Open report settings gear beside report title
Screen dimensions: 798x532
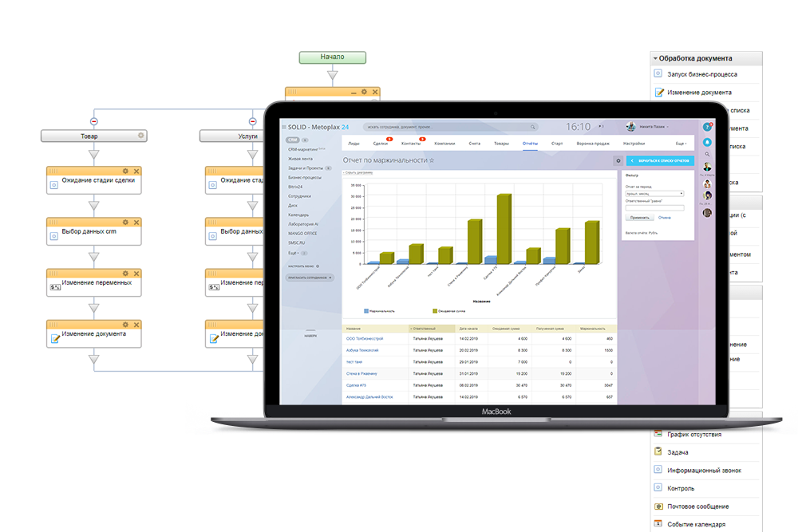(618, 161)
